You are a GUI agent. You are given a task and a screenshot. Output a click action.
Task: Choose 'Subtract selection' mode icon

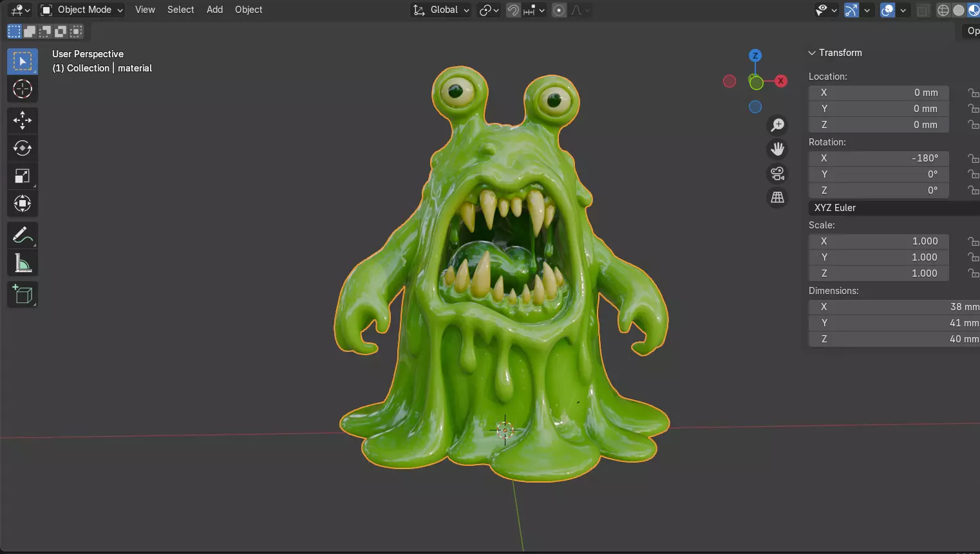coord(45,32)
